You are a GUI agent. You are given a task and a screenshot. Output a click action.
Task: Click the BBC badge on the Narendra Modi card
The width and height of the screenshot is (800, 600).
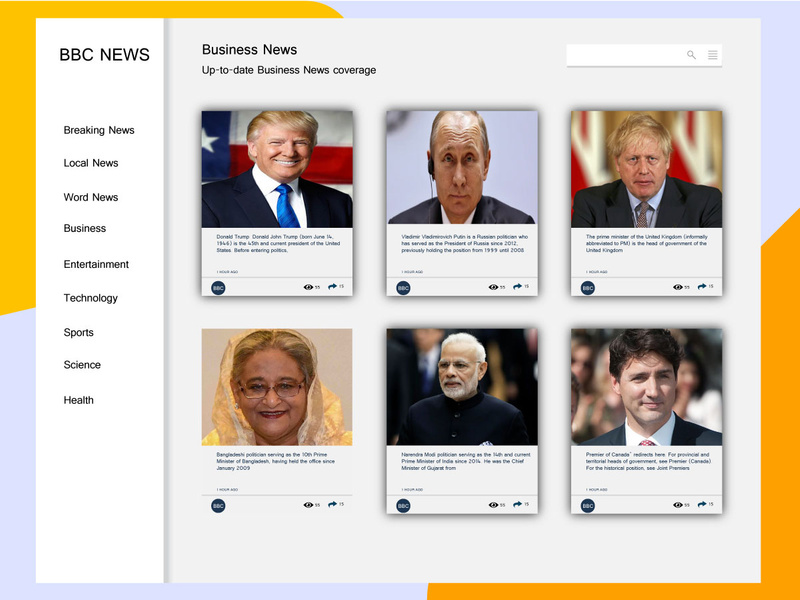[x=403, y=506]
